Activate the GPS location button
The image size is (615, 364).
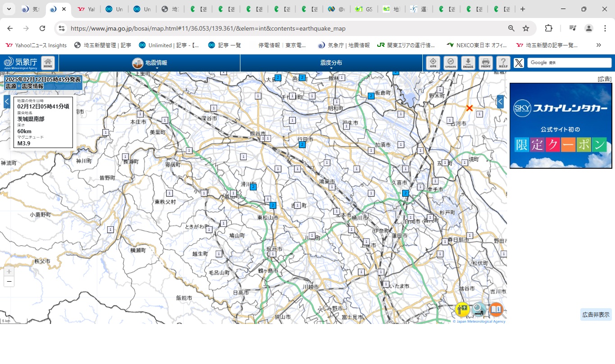433,63
